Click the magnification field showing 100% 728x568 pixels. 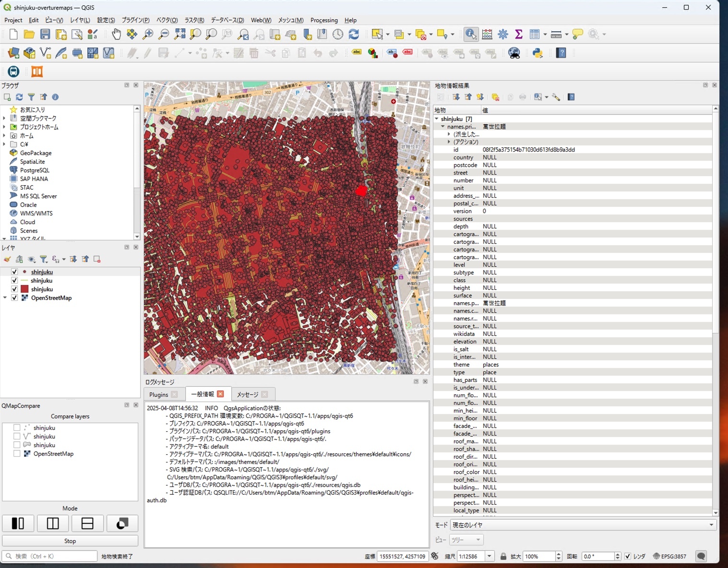coord(539,556)
